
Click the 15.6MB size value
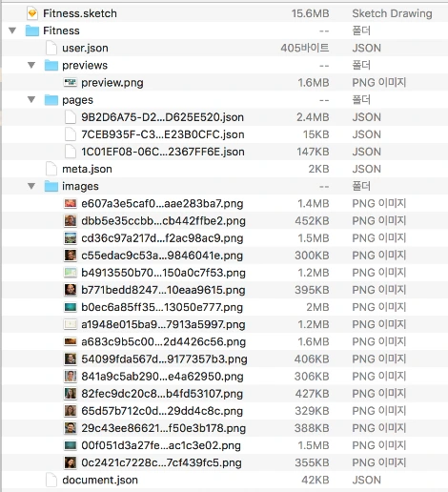coord(311,13)
